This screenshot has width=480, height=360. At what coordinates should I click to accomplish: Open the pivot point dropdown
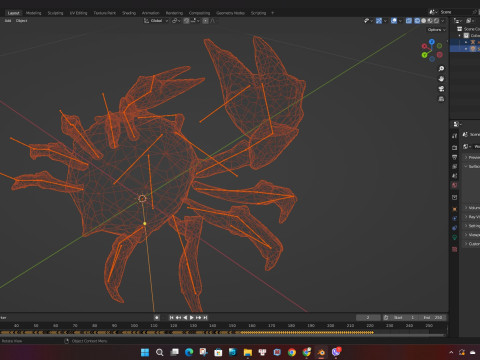click(176, 21)
